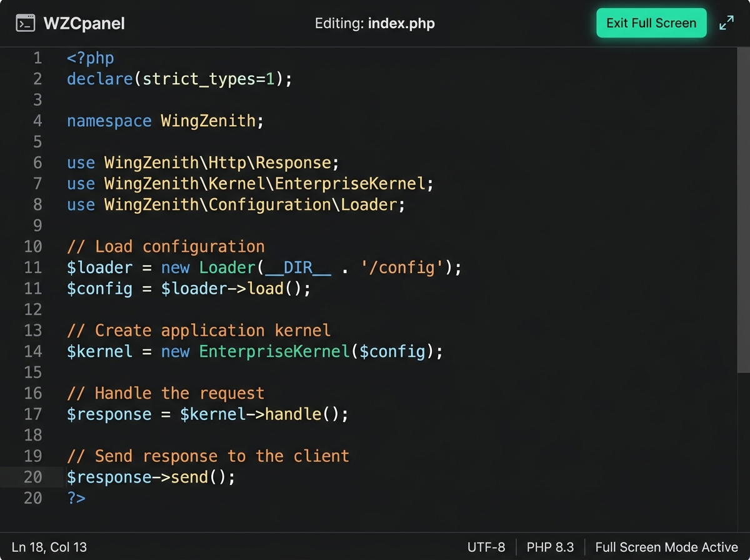This screenshot has height=560, width=750.
Task: Click the 'use WingZenith\Http\Response;' line
Action: pyautogui.click(x=203, y=163)
